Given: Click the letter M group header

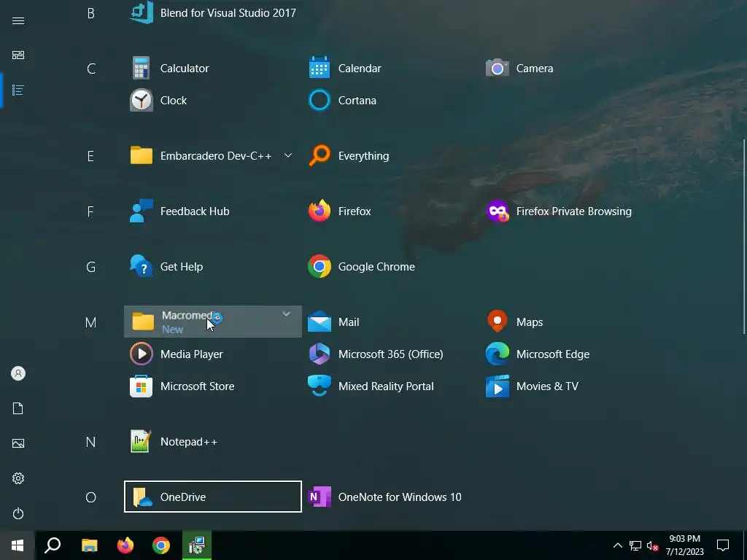Looking at the screenshot, I should pos(90,323).
